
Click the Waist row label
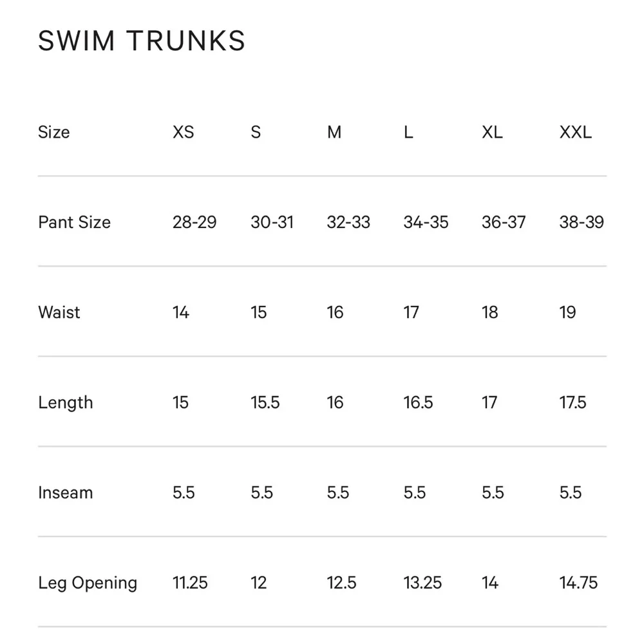click(59, 312)
